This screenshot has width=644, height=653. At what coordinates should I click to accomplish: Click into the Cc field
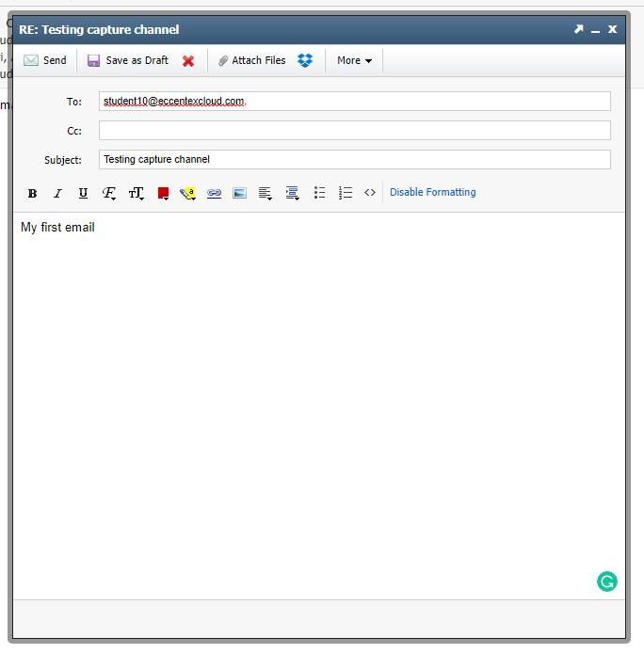354,131
